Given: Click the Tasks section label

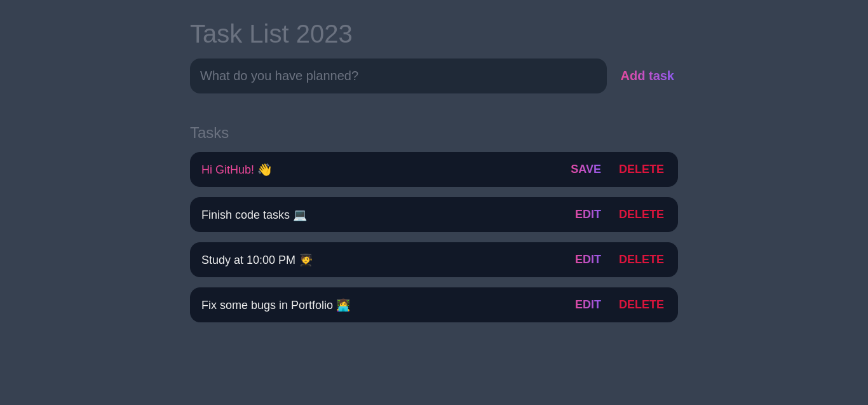Looking at the screenshot, I should tap(210, 133).
